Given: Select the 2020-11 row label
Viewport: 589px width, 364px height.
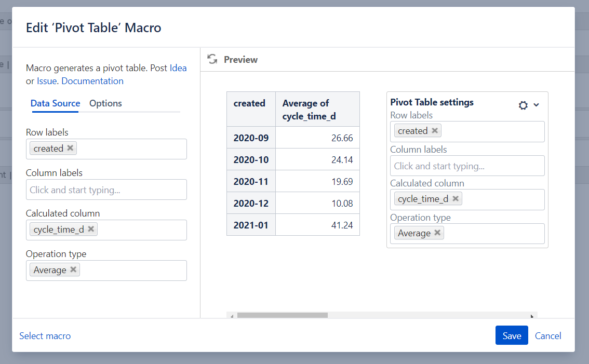Looking at the screenshot, I should click(x=251, y=181).
